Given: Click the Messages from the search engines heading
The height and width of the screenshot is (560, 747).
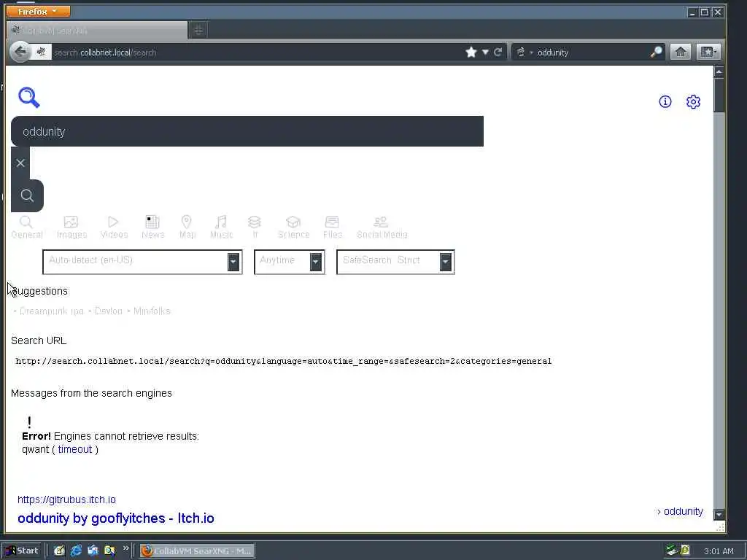Looking at the screenshot, I should [91, 393].
